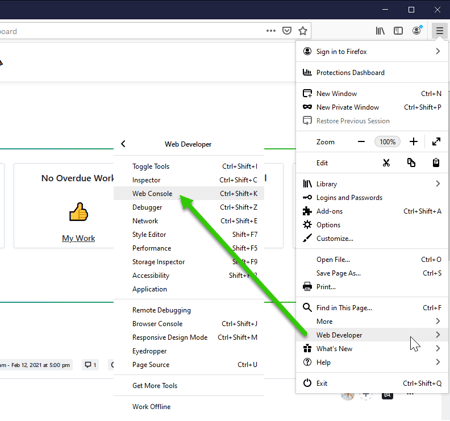Image resolution: width=450 pixels, height=421 pixels.
Task: Open Add-ons manager
Action: point(372,211)
